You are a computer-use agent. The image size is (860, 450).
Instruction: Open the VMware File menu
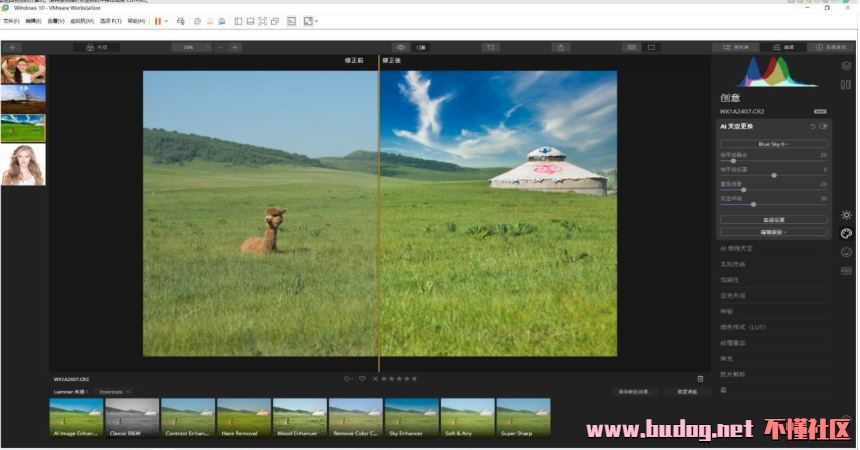(x=11, y=20)
